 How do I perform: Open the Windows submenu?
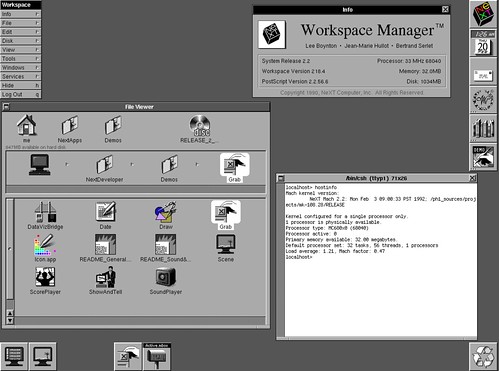[x=21, y=67]
